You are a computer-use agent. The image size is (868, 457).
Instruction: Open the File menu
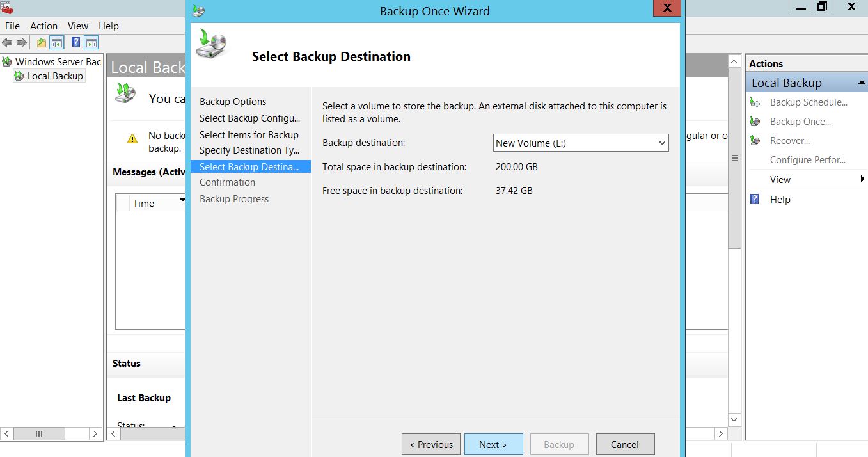click(12, 26)
